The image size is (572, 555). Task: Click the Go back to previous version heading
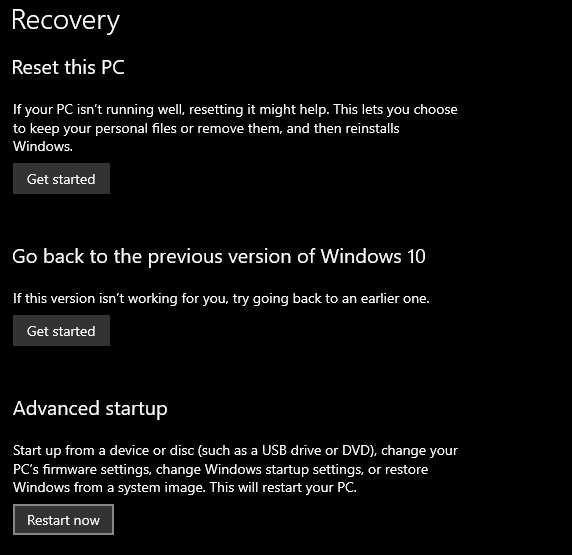click(219, 257)
